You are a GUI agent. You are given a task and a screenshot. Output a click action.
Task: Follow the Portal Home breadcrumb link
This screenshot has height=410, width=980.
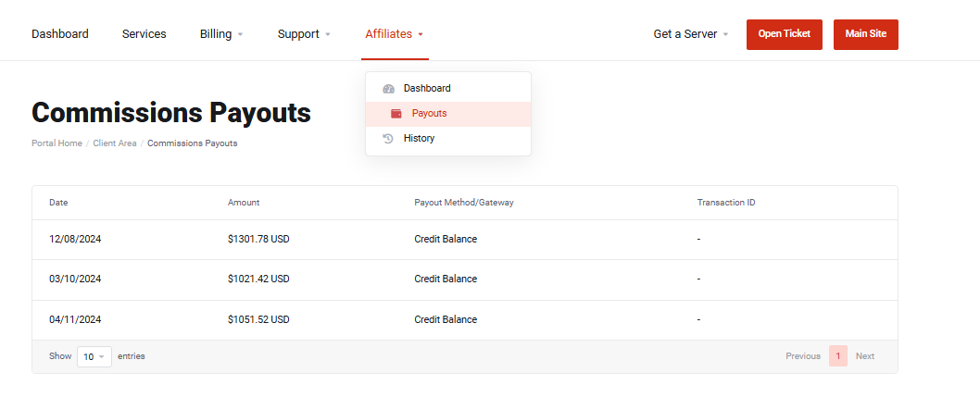coord(57,143)
